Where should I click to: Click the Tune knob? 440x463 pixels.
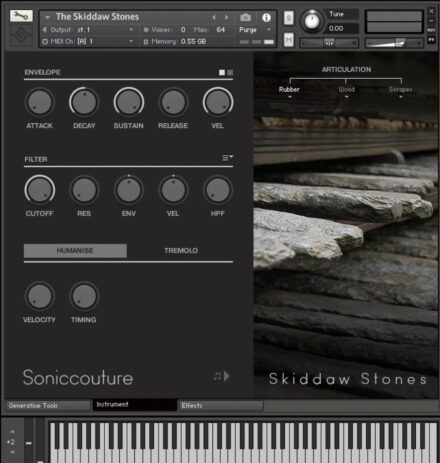pos(312,21)
